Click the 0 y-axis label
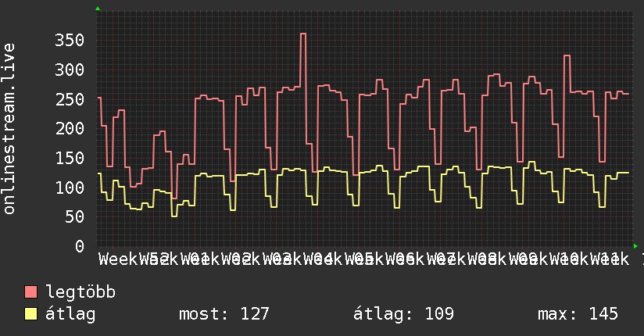The image size is (644, 336). click(80, 246)
